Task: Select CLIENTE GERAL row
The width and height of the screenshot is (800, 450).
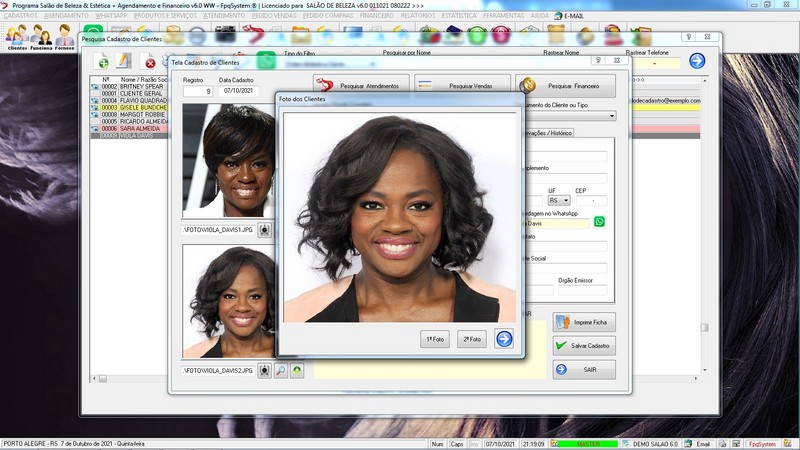Action: coord(131,94)
